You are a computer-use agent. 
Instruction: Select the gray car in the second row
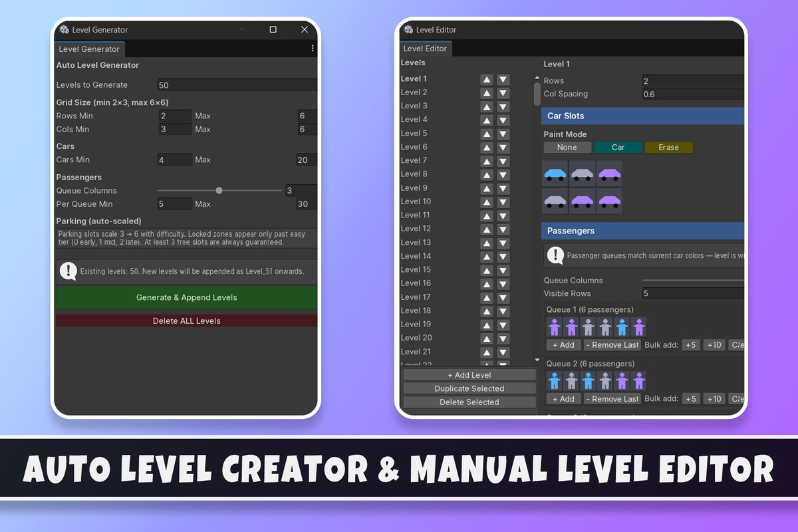(x=555, y=201)
